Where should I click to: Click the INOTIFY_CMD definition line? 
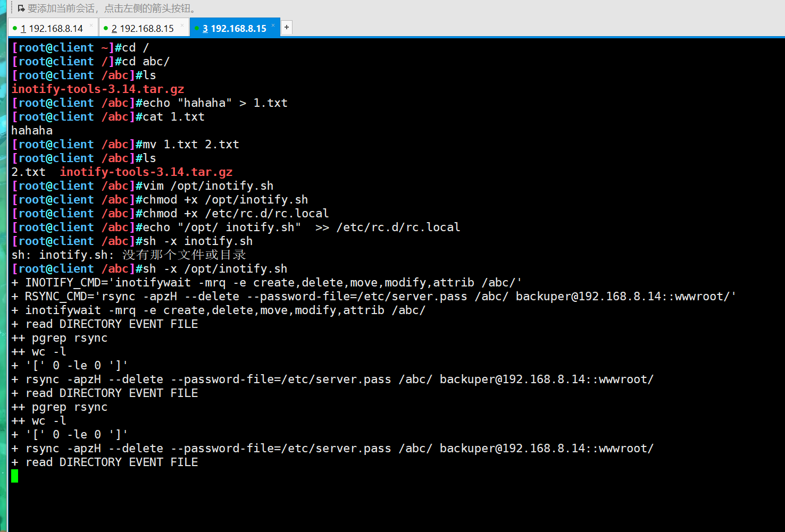[267, 282]
